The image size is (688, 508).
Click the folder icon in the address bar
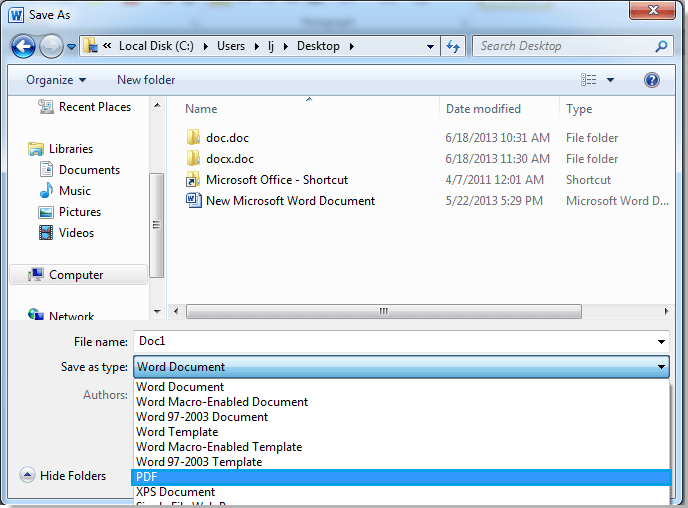click(90, 46)
